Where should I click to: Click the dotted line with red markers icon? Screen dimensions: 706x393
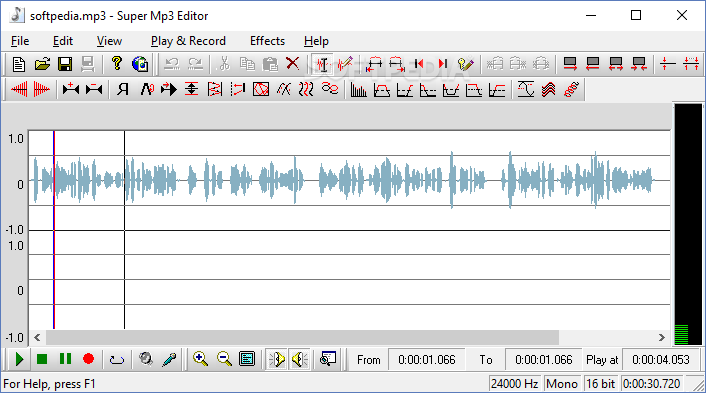pyautogui.click(x=691, y=64)
